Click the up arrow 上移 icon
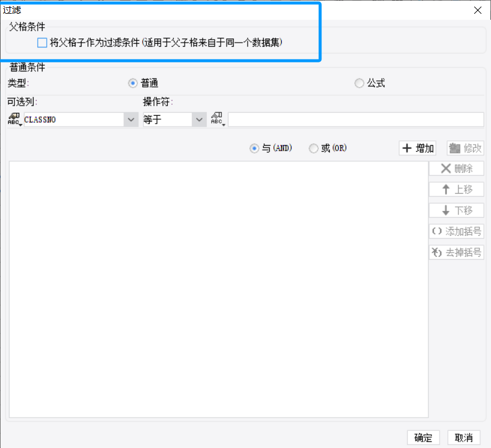The width and height of the screenshot is (491, 448). [x=446, y=190]
